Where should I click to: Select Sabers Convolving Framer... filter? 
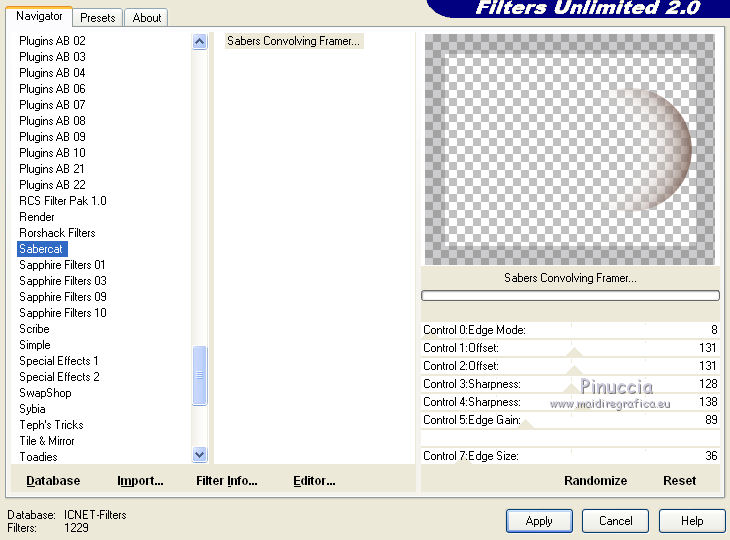(293, 41)
